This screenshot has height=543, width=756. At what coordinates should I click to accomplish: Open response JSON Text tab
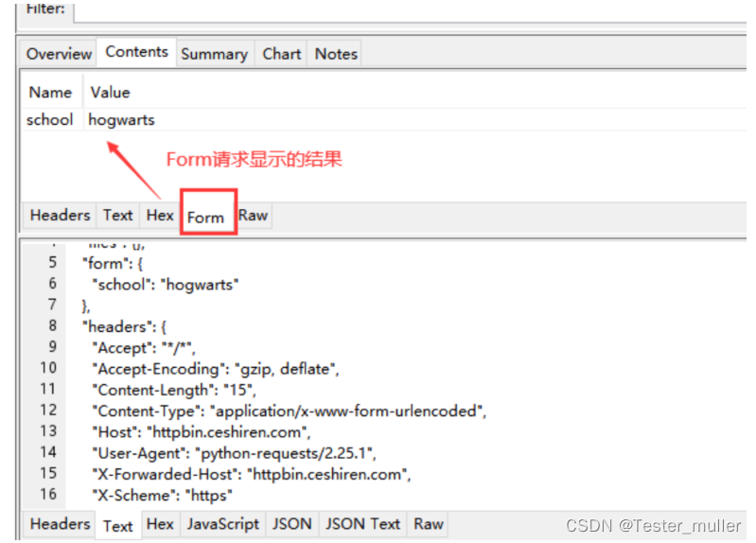tap(362, 524)
